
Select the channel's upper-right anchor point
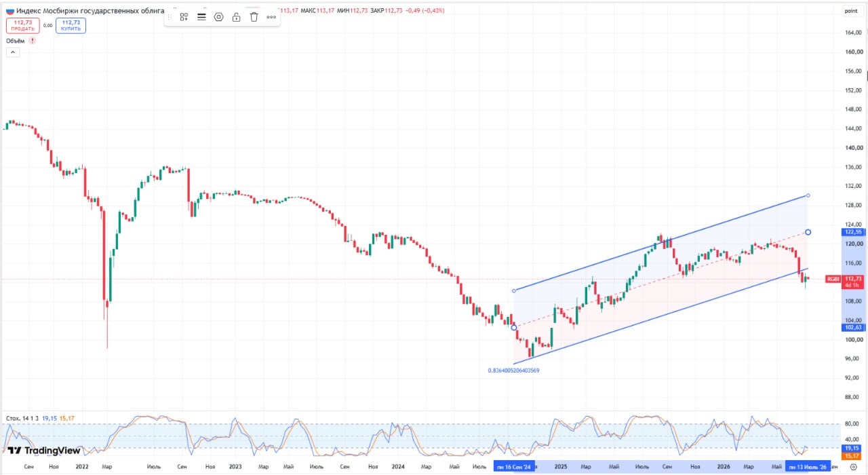[x=808, y=195]
